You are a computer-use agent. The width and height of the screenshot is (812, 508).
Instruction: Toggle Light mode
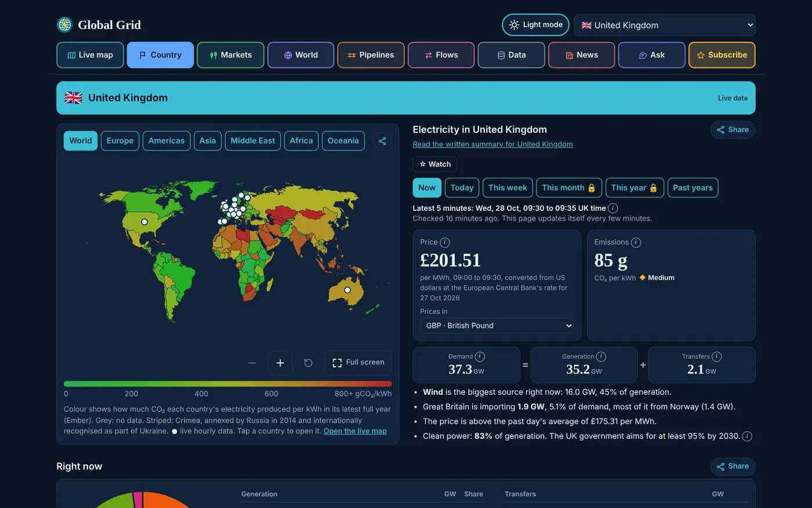pyautogui.click(x=535, y=25)
